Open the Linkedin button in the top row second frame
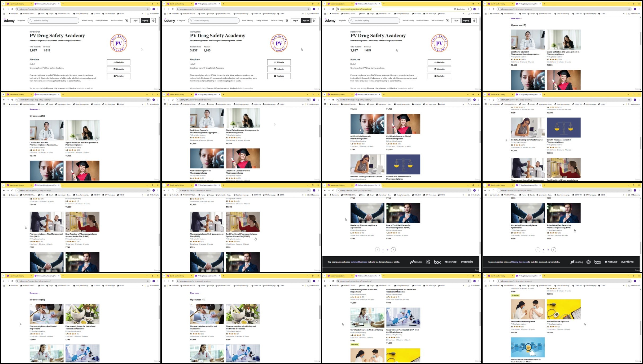The image size is (643, 364). click(x=279, y=69)
